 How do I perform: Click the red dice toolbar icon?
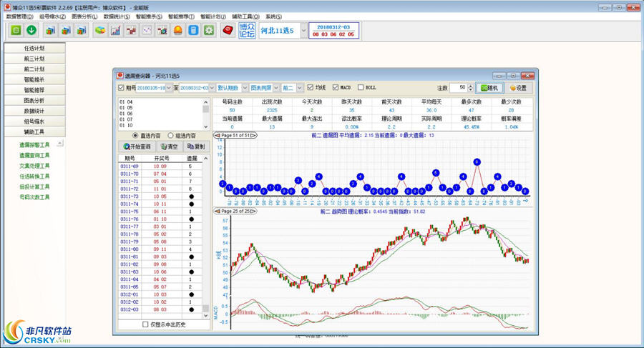228,31
